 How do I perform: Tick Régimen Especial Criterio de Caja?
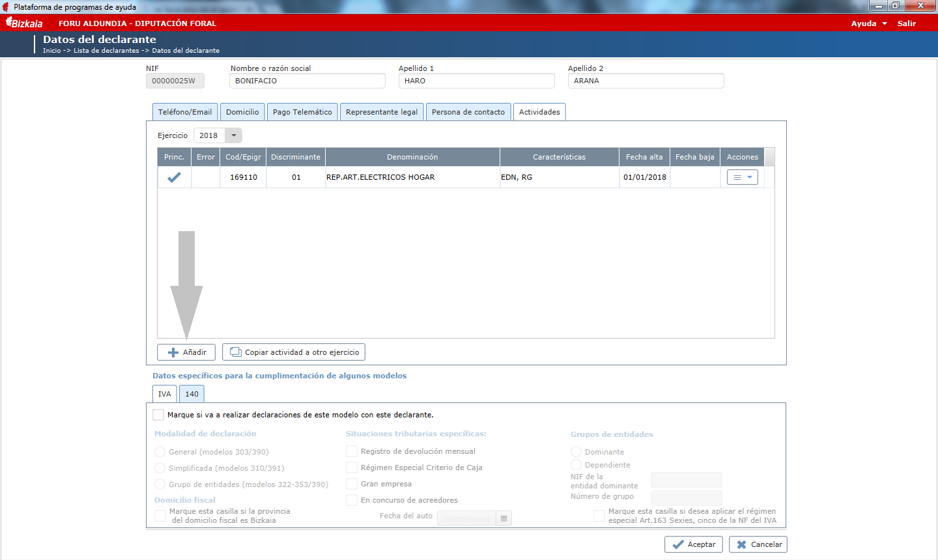[x=352, y=468]
